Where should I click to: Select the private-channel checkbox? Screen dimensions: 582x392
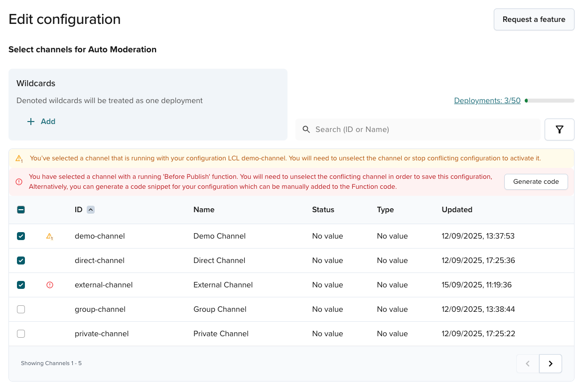click(21, 333)
